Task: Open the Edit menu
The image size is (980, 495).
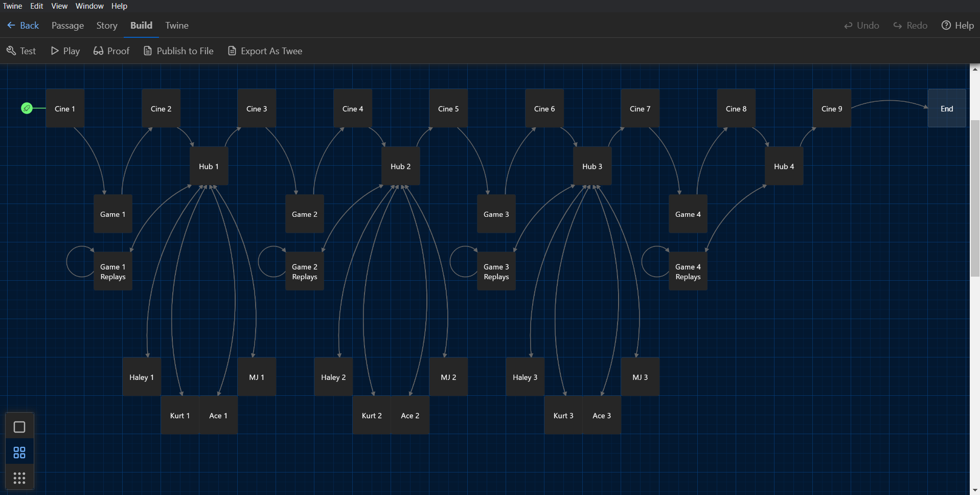Action: coord(36,6)
